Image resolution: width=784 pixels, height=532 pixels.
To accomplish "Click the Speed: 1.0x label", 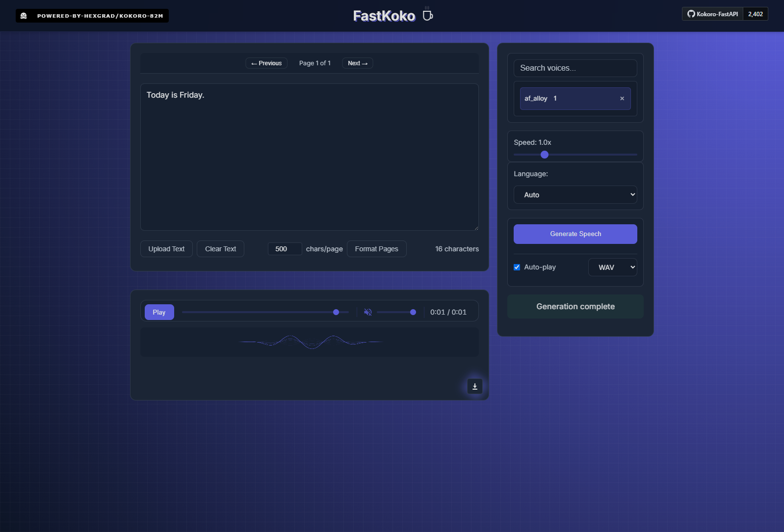I will pos(532,142).
